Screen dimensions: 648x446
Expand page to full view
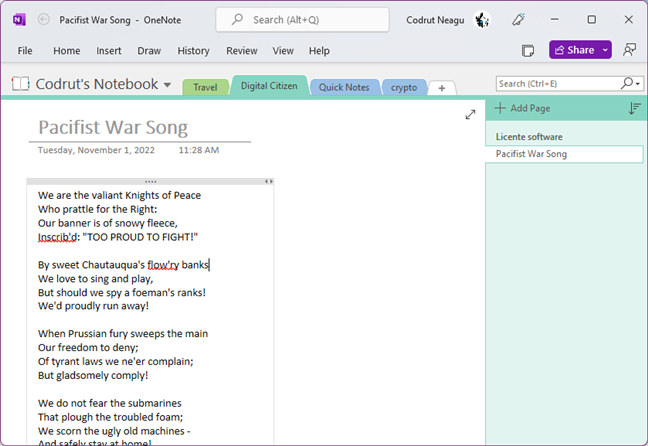tap(470, 115)
